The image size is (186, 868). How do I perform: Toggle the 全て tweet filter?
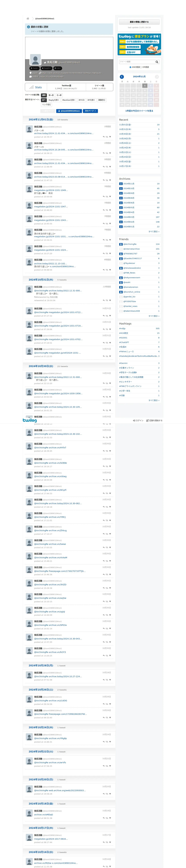[44, 100]
